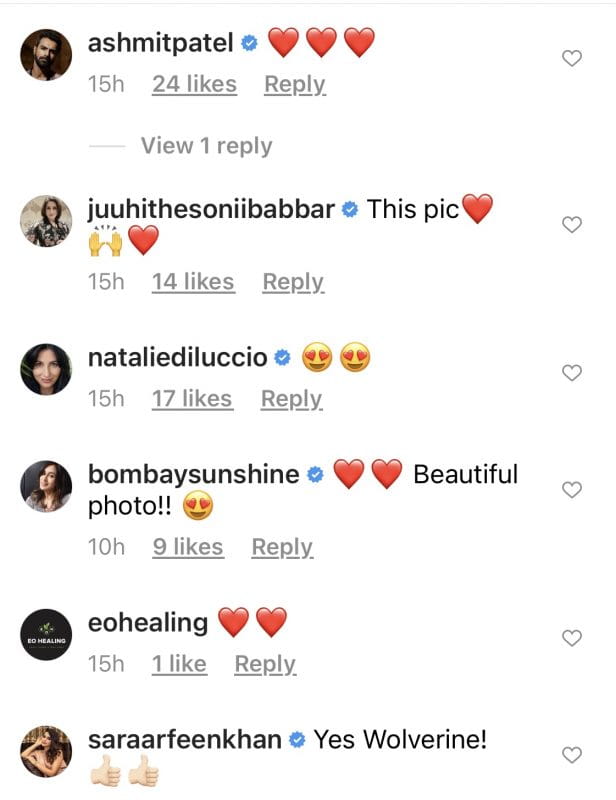The image size is (616, 800).
Task: View 17 likes on nataliediluccio's comment
Action: 192,399
